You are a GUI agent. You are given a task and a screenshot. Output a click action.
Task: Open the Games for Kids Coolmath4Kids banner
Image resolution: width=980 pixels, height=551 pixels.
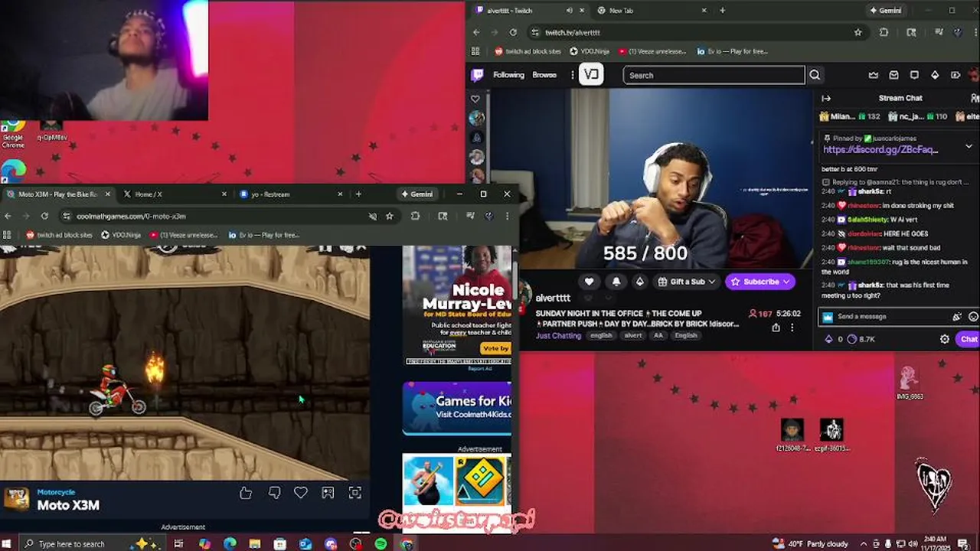[x=457, y=408]
